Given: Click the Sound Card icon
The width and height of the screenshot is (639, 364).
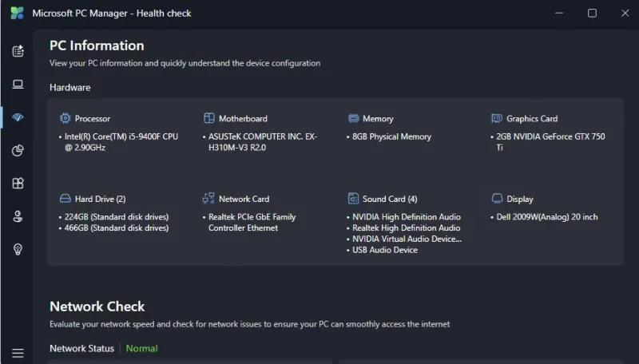Looking at the screenshot, I should (x=354, y=199).
